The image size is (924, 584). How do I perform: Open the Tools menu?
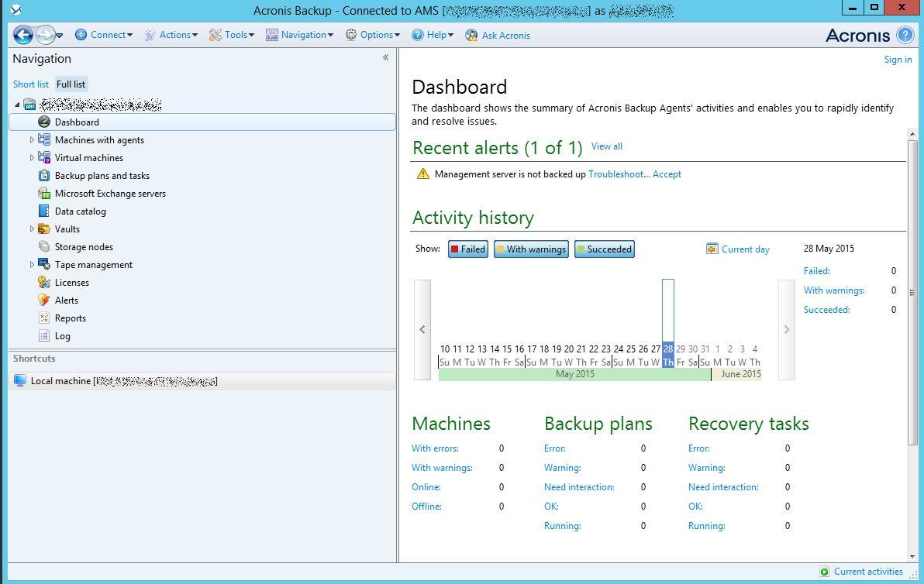click(232, 35)
